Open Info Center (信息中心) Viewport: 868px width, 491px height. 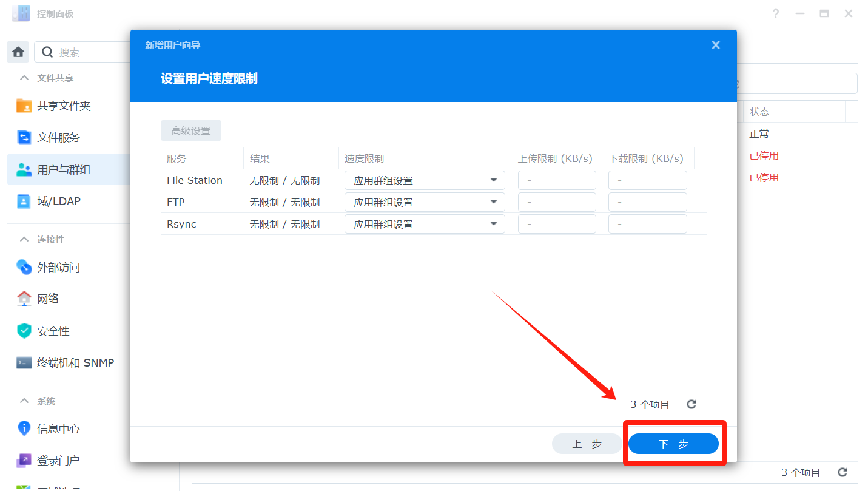click(x=58, y=429)
